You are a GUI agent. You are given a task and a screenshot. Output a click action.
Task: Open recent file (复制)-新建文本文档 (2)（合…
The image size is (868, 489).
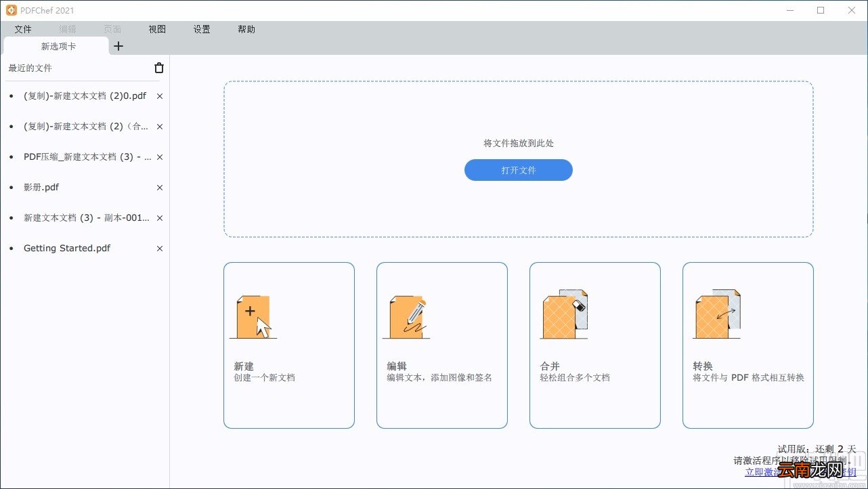click(x=86, y=127)
